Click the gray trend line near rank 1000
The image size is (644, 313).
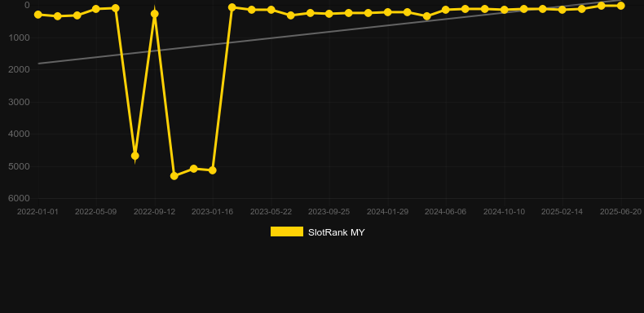272,37
